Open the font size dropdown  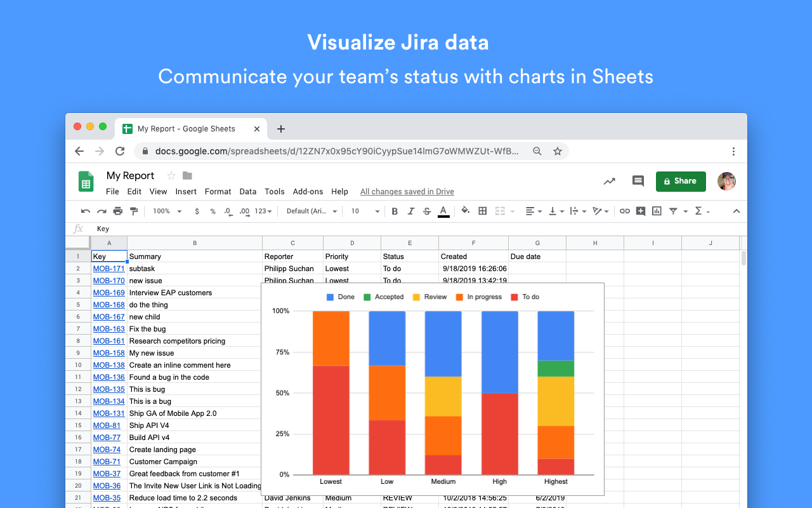(x=365, y=211)
